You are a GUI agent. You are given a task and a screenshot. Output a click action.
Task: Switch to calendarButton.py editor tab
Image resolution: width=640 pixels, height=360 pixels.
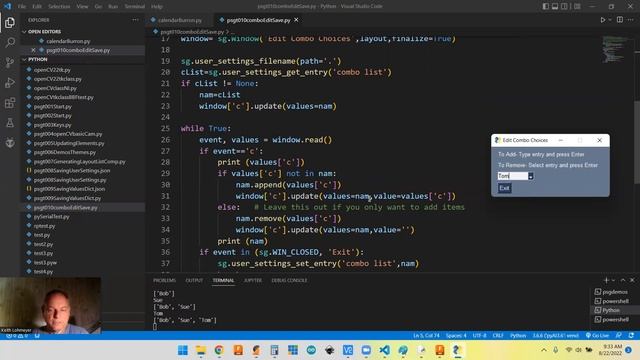[179, 20]
